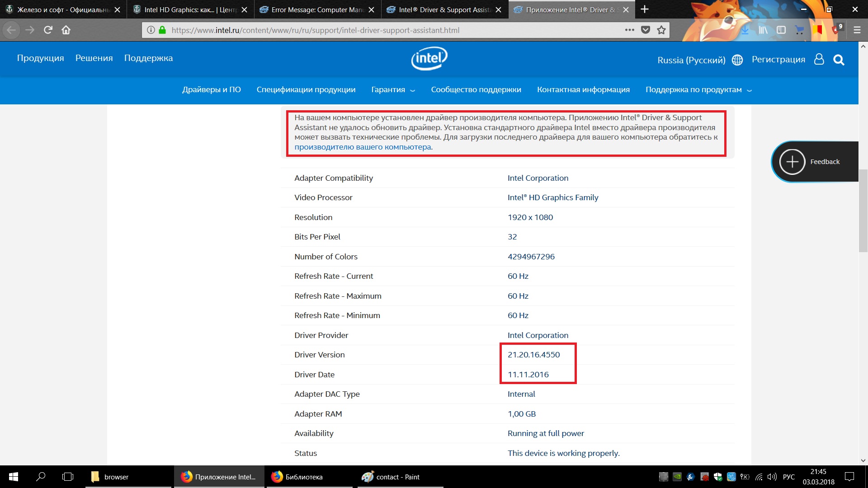Viewport: 868px width, 488px height.
Task: Switch to the Intel HD Graphics tab
Action: (190, 9)
